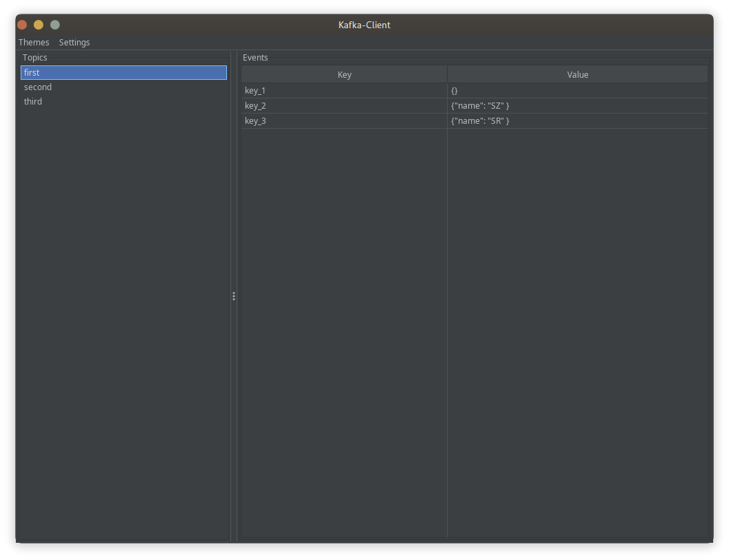The width and height of the screenshot is (729, 560).
Task: Click the SZ value of key_2
Action: click(x=480, y=105)
